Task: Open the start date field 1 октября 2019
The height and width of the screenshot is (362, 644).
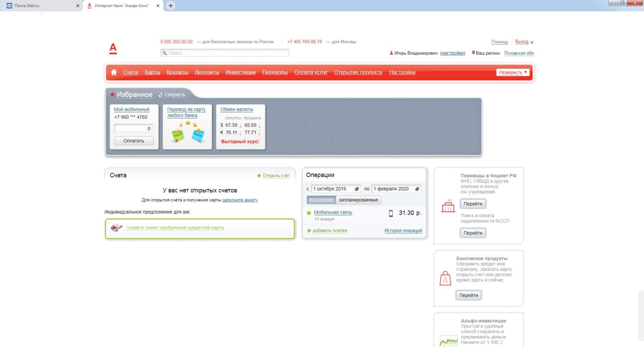Action: click(x=336, y=189)
